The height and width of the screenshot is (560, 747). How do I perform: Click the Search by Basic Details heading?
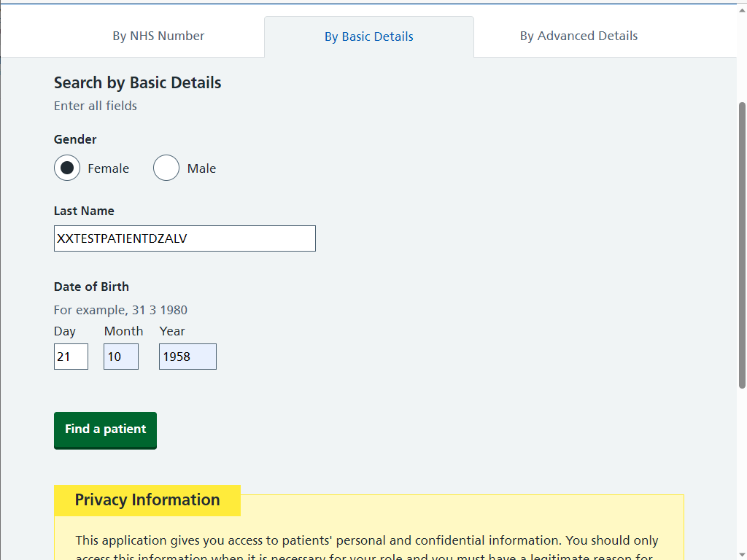(138, 82)
